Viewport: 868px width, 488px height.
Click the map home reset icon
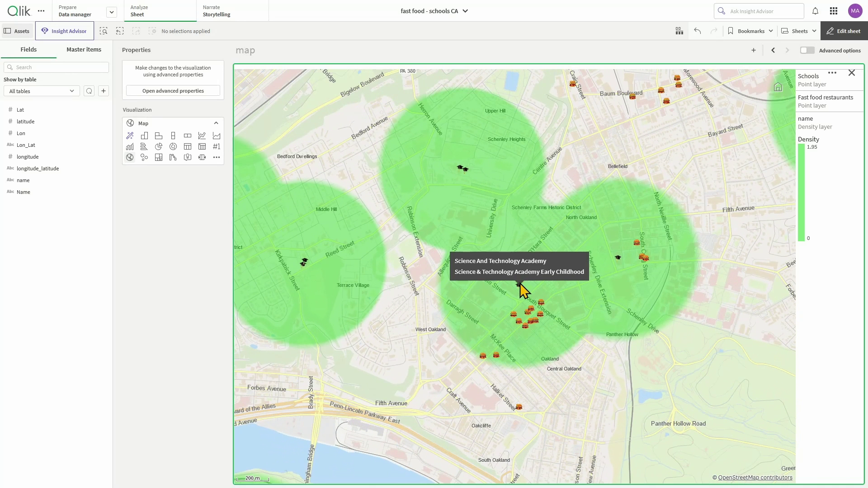778,87
